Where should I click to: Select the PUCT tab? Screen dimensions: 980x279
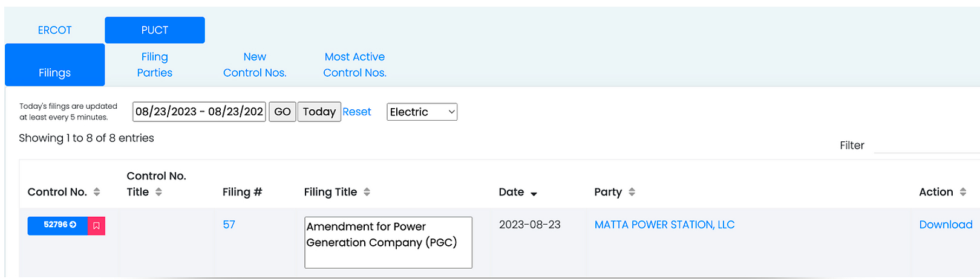[155, 30]
